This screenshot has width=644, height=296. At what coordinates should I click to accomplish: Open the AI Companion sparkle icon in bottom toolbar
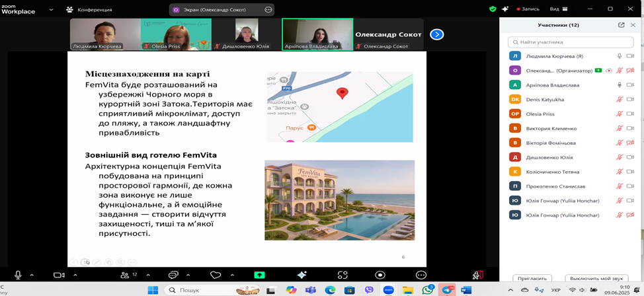tap(302, 275)
